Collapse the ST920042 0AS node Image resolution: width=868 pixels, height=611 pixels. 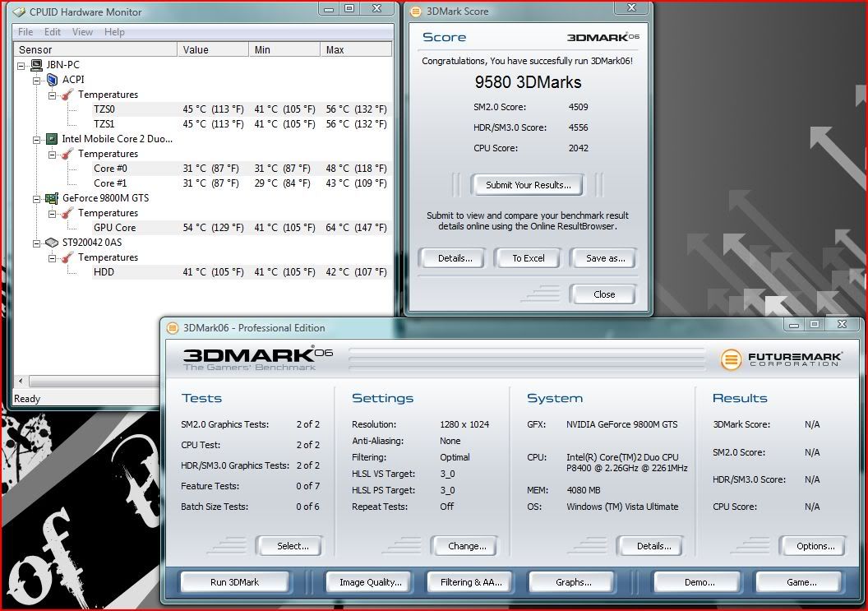(36, 243)
